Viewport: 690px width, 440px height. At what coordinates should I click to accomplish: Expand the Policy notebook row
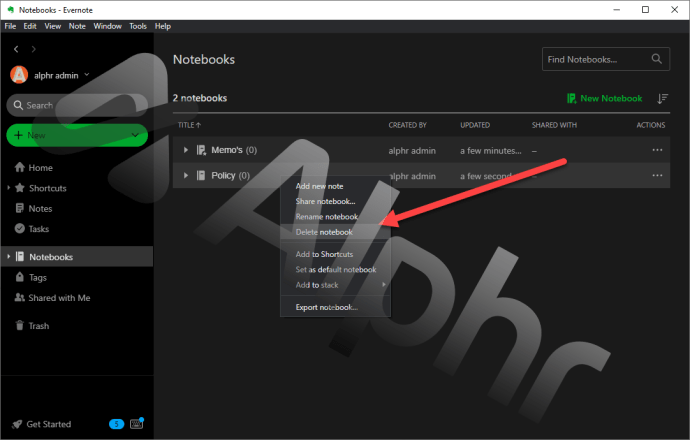(186, 176)
